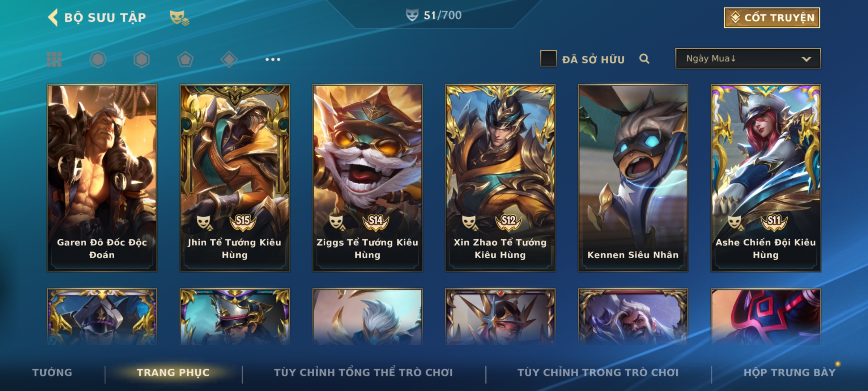
Task: Switch to the Tướng tab
Action: pos(52,372)
